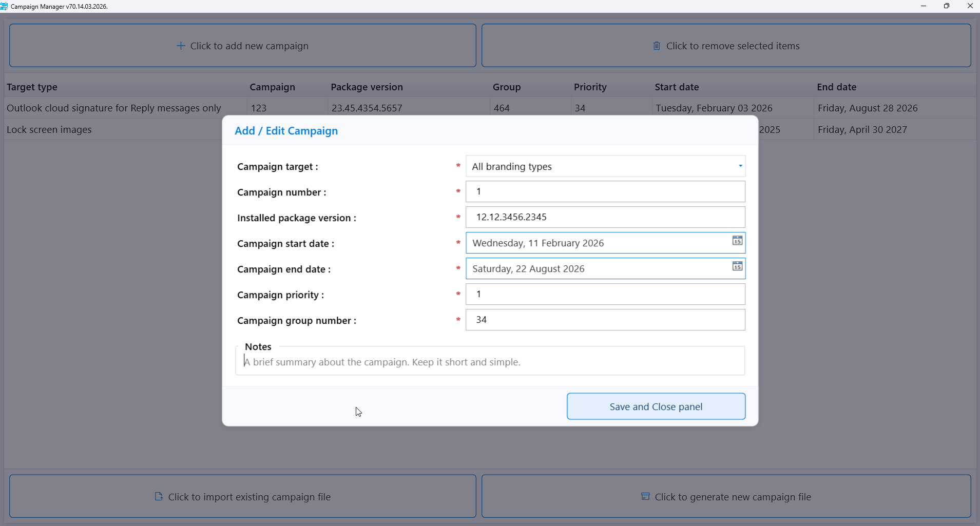Click the Campaign number input field

605,191
